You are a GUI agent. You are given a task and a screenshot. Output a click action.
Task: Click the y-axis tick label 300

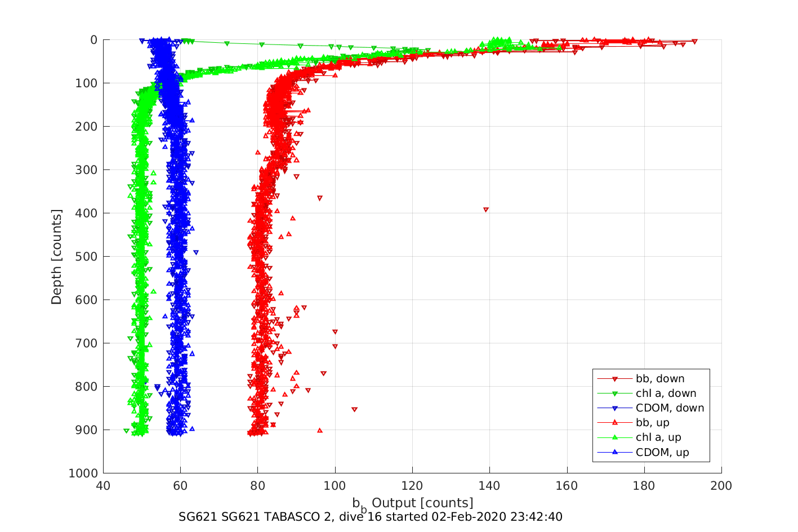[86, 170]
